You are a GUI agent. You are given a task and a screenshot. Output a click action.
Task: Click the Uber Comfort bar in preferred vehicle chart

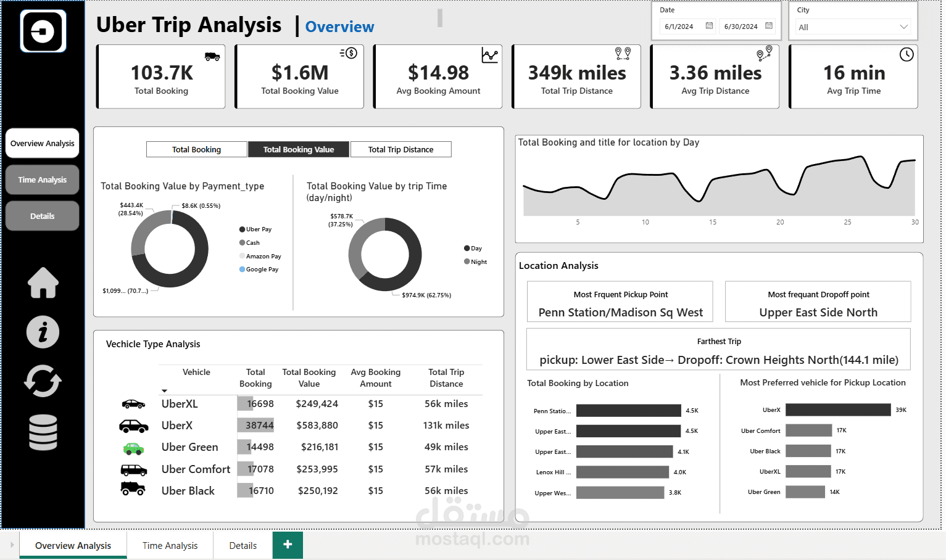808,430
